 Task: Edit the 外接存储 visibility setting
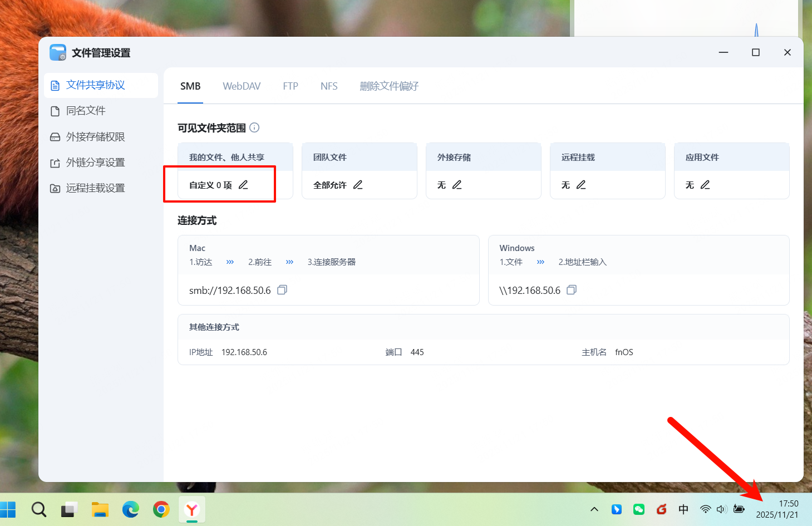coord(457,185)
